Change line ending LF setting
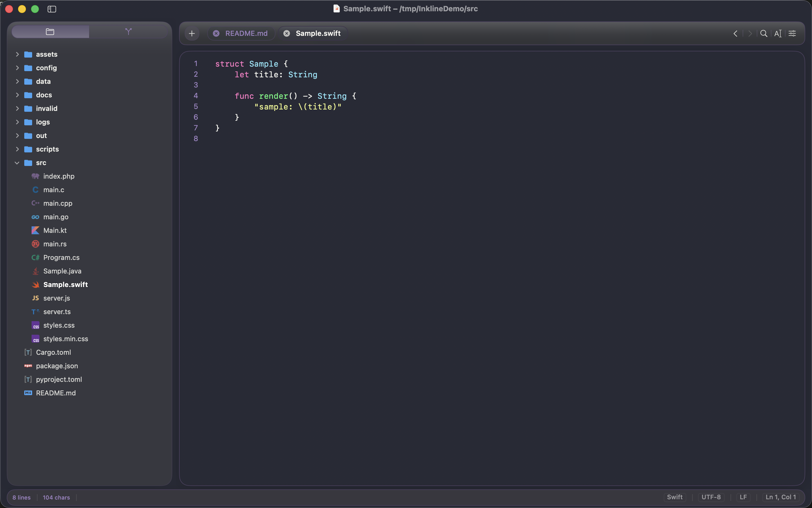Image resolution: width=812 pixels, height=508 pixels. 743,497
